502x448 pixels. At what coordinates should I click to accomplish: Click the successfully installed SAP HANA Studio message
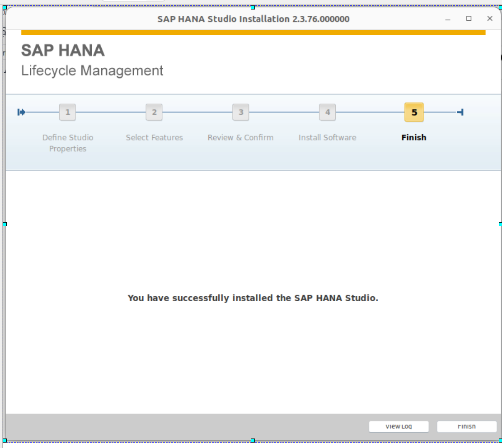253,298
